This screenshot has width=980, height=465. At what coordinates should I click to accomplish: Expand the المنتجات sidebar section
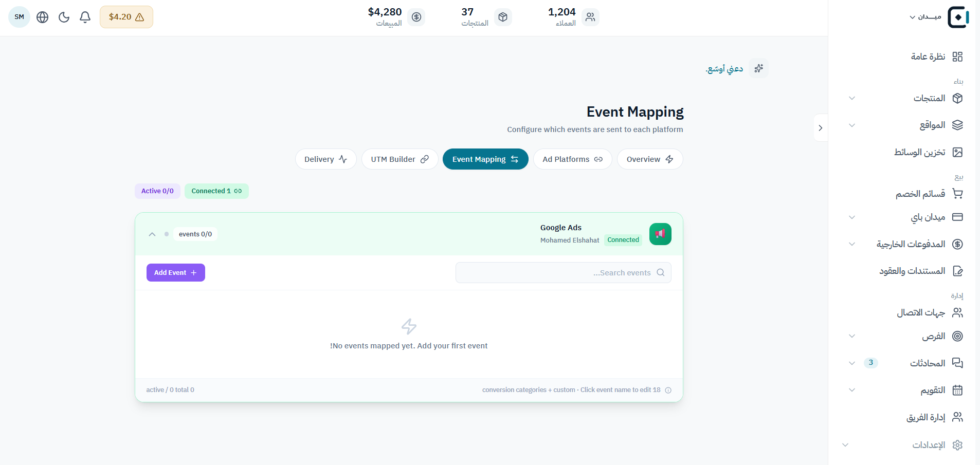click(852, 98)
